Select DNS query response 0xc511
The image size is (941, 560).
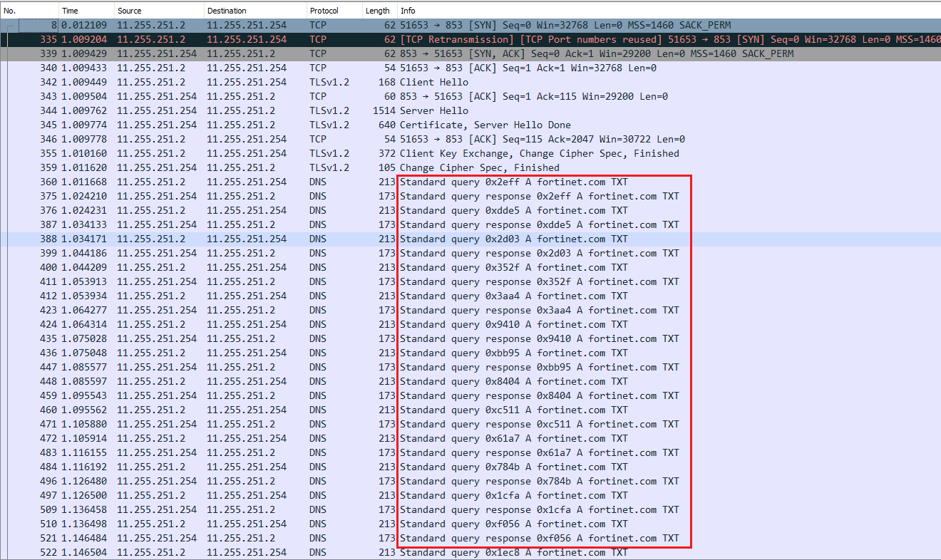click(x=470, y=424)
